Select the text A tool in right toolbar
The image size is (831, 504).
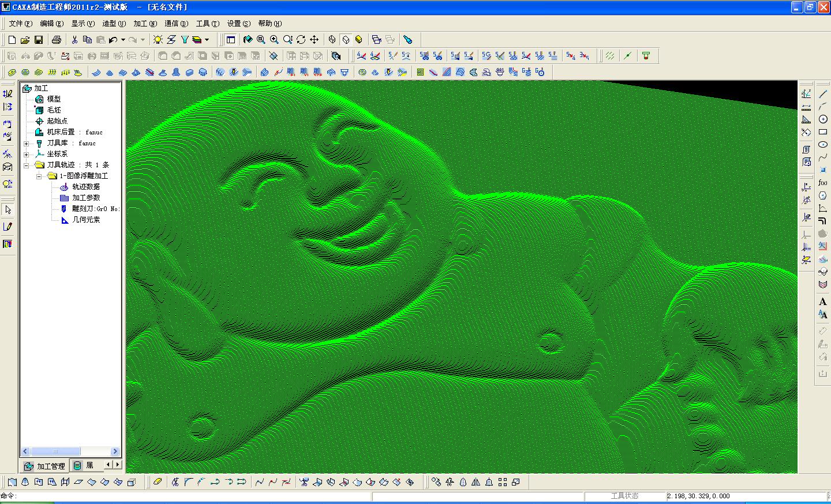[x=823, y=302]
